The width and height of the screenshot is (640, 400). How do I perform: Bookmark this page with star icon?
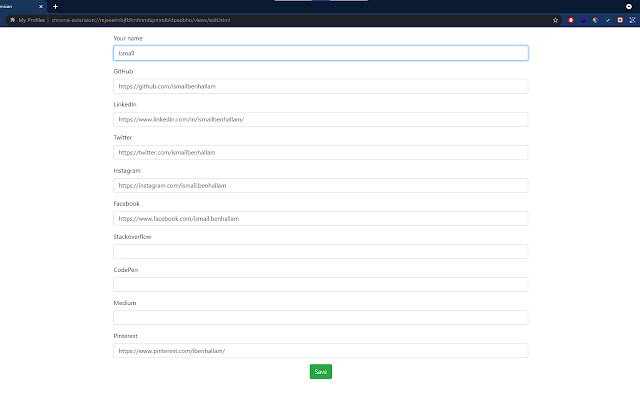556,20
